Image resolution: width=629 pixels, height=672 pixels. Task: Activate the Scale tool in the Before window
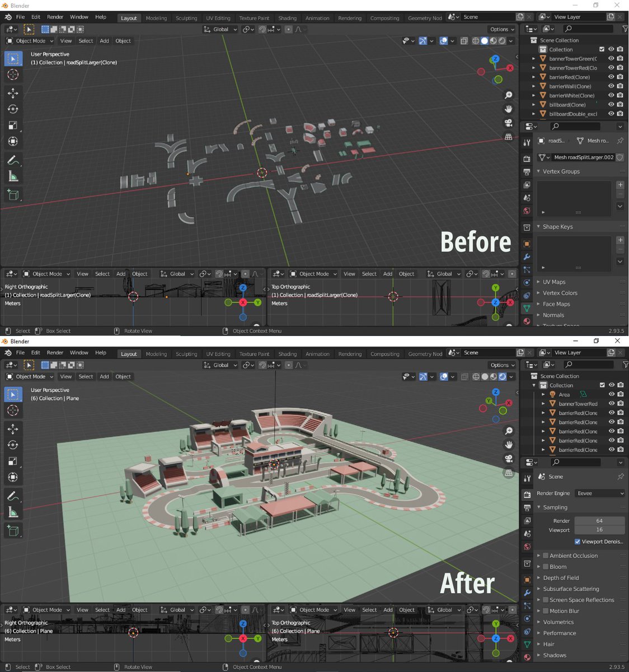pos(13,125)
